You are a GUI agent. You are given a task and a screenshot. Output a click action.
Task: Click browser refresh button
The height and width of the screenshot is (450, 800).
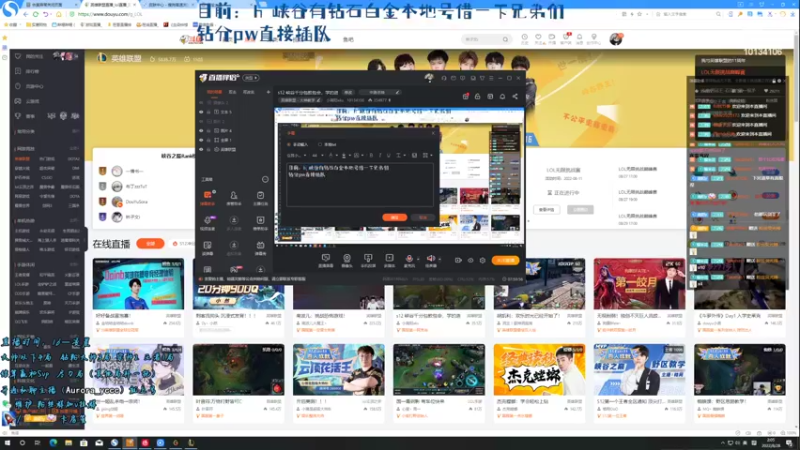tap(36, 14)
